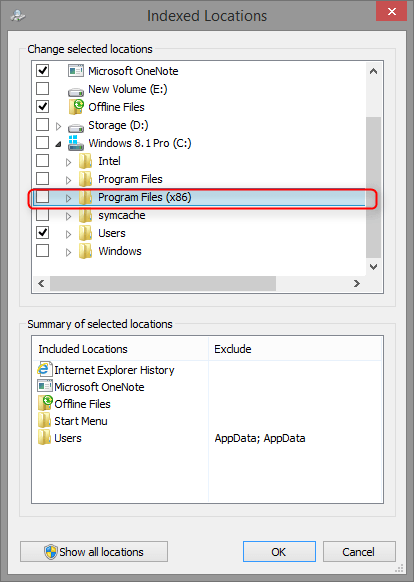414x582 pixels.
Task: Select the New Volume (E:) drive icon
Action: [76, 91]
